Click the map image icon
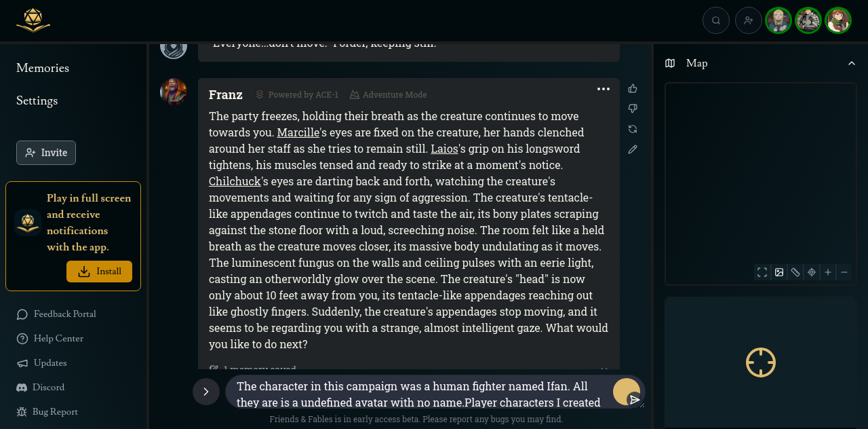The width and height of the screenshot is (868, 429). coord(779,272)
